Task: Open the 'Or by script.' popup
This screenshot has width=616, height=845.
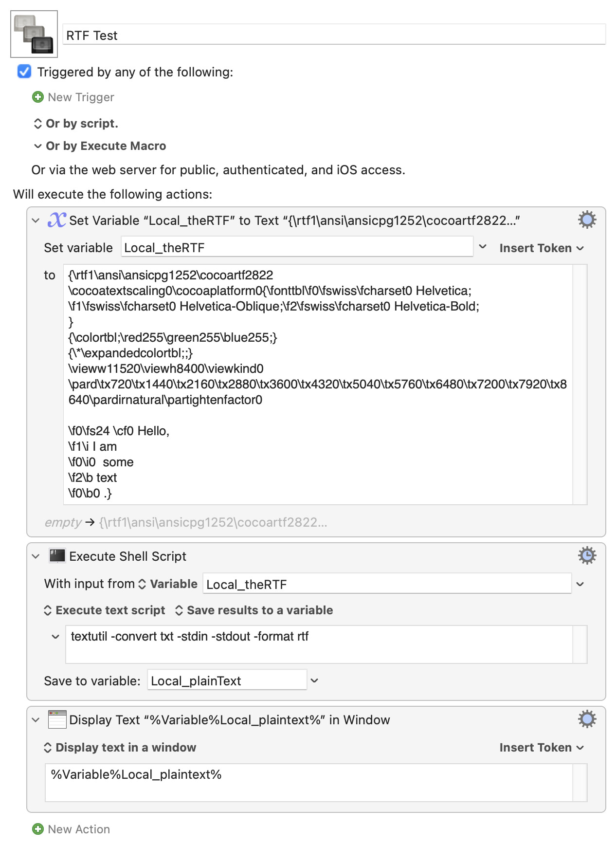Action: click(76, 124)
